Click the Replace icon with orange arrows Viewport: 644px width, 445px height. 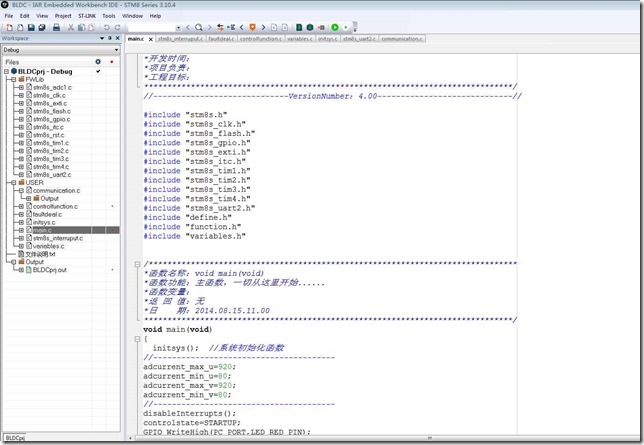coord(221,28)
